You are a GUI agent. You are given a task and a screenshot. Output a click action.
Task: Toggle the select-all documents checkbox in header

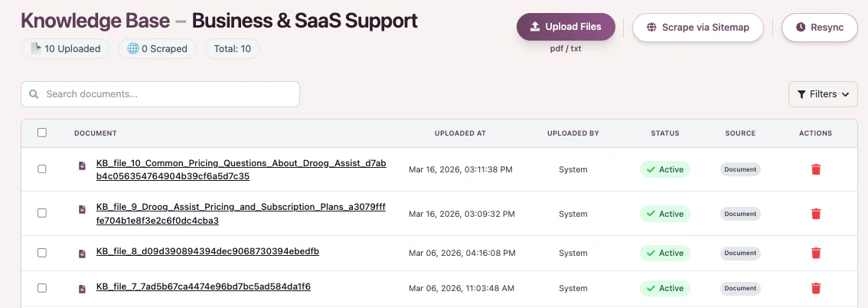[x=42, y=133]
